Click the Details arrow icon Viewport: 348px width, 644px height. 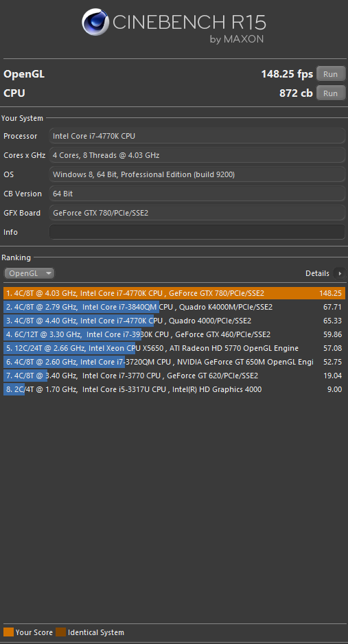339,273
